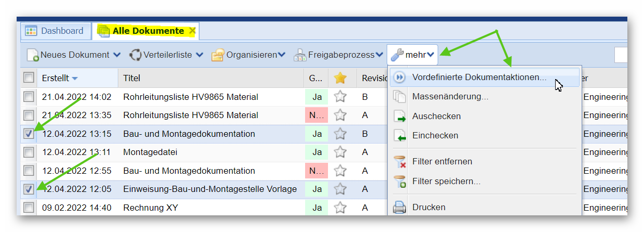The height and width of the screenshot is (232, 644).
Task: Choose Einchecken from the menu
Action: [x=484, y=135]
